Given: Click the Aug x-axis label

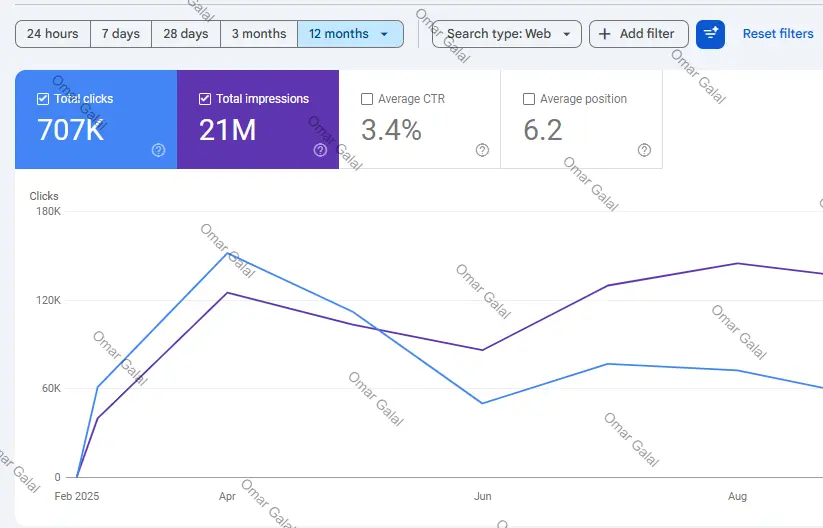Looking at the screenshot, I should [x=737, y=497].
